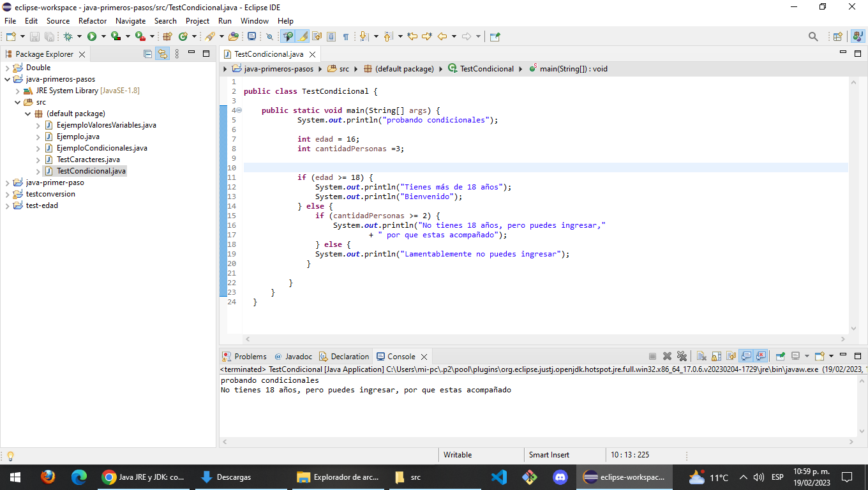Collapse the java-primeros-pasos project
This screenshot has width=868, height=490.
(8, 80)
